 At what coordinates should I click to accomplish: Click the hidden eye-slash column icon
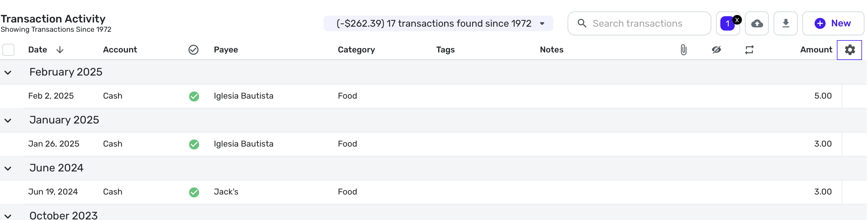[x=716, y=50]
